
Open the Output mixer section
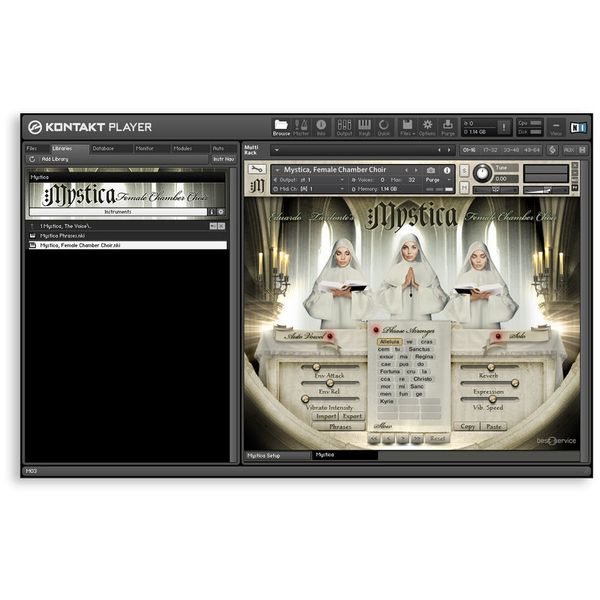click(344, 126)
